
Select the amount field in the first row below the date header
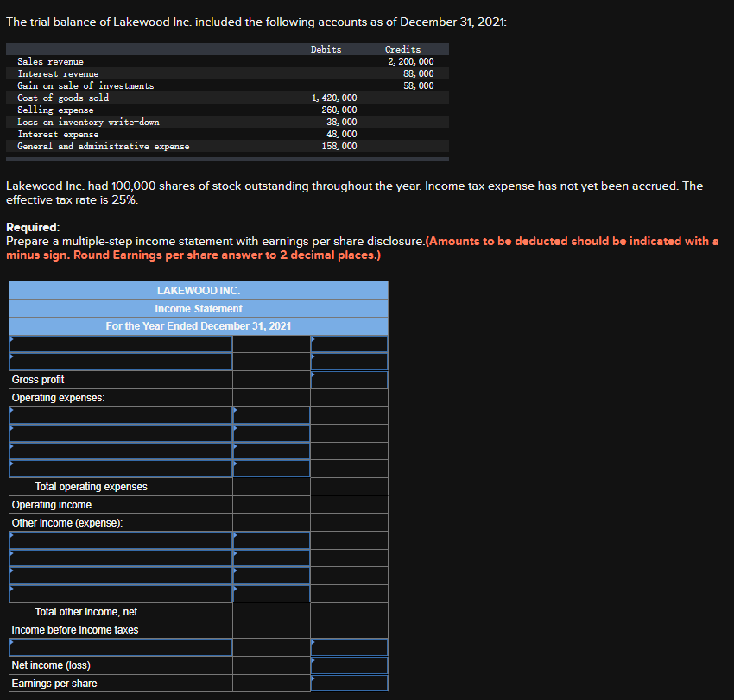[349, 344]
